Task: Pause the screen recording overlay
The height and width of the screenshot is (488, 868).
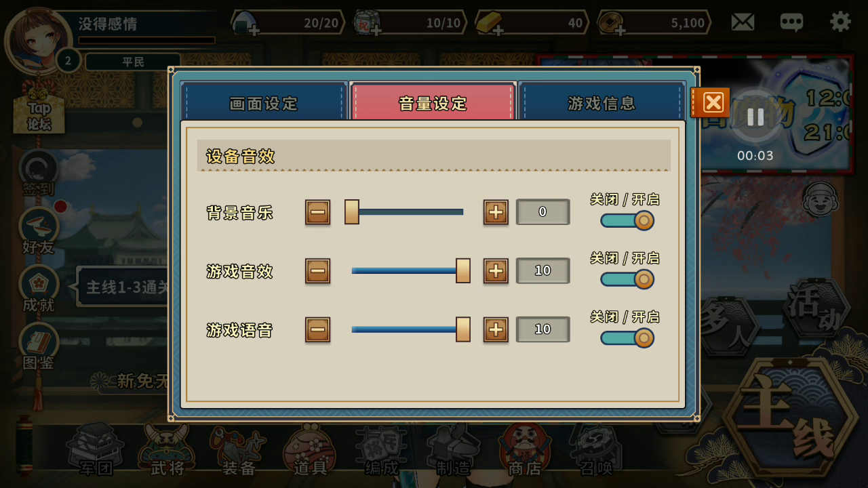Action: coord(755,117)
